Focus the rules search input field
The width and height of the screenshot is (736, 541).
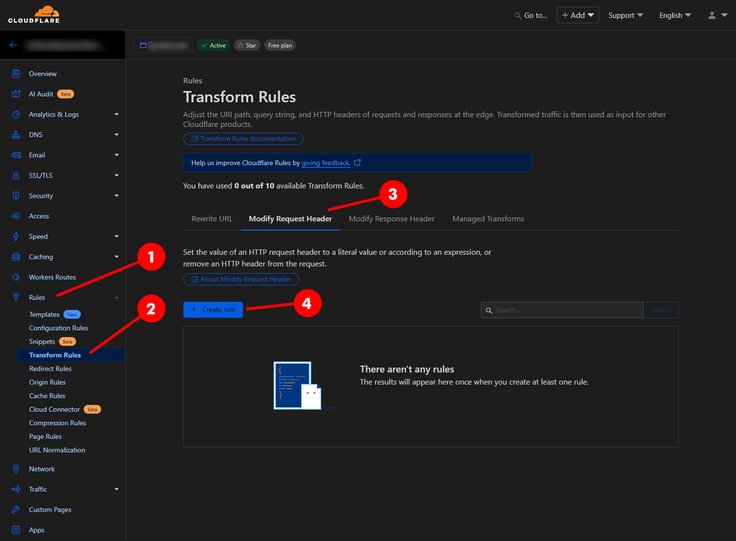(x=562, y=310)
